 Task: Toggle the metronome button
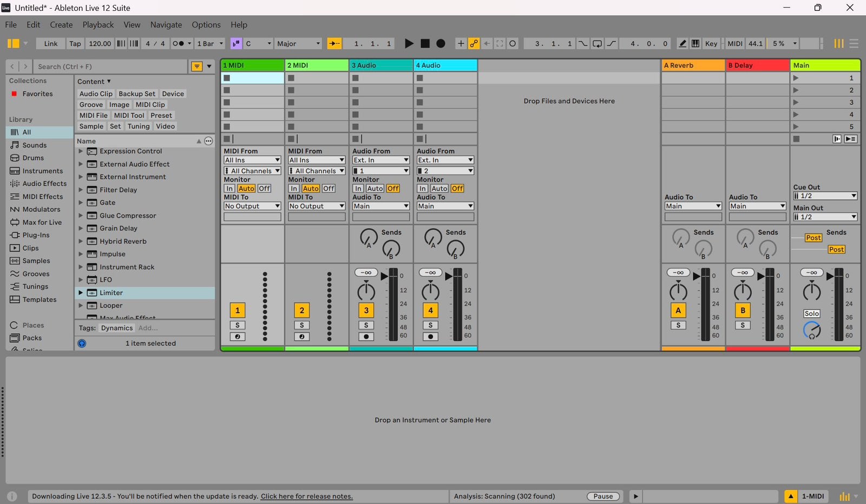tap(178, 43)
